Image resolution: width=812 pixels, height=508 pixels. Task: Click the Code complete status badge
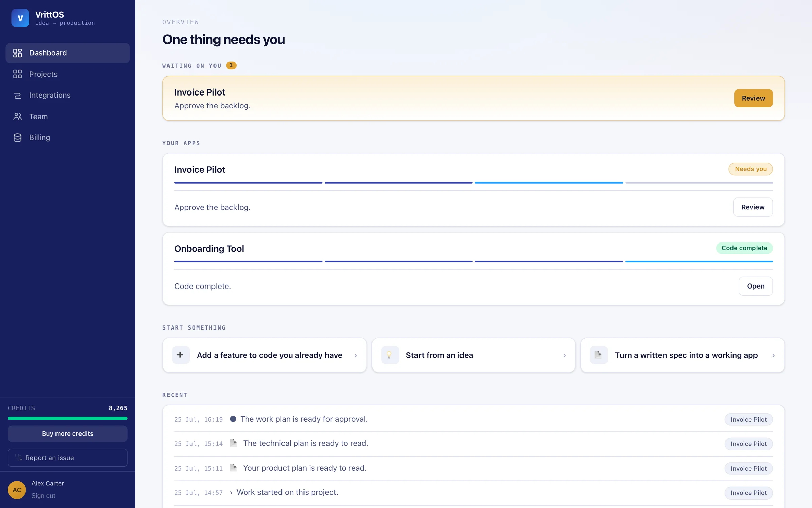pyautogui.click(x=744, y=248)
